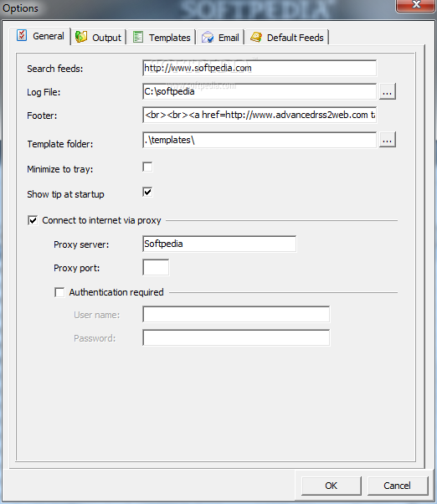Switch to the Output tab

[x=99, y=38]
